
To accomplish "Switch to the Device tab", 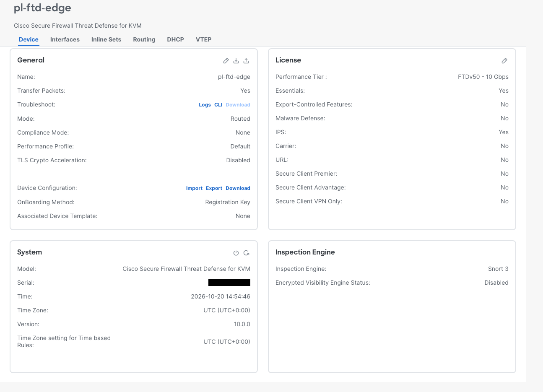I will tap(29, 39).
